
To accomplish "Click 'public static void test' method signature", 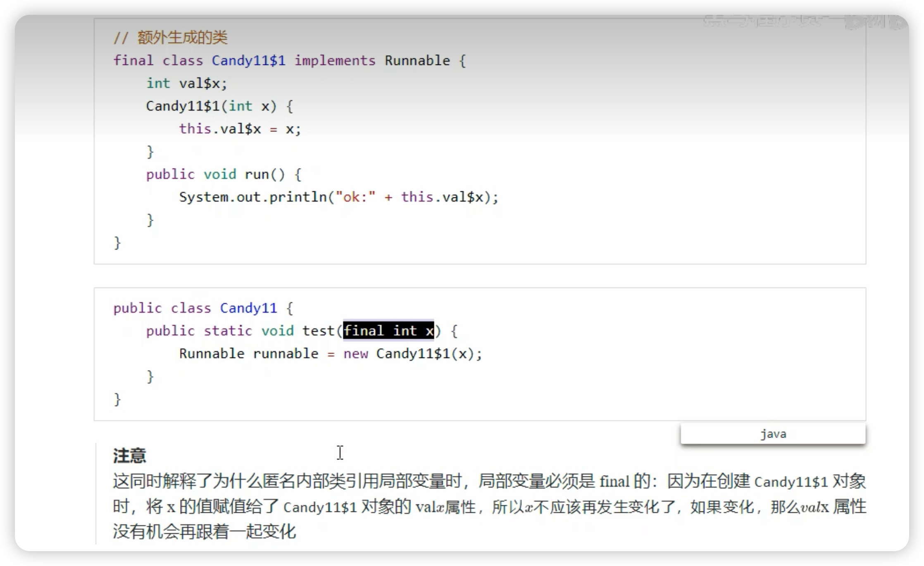I will click(302, 331).
